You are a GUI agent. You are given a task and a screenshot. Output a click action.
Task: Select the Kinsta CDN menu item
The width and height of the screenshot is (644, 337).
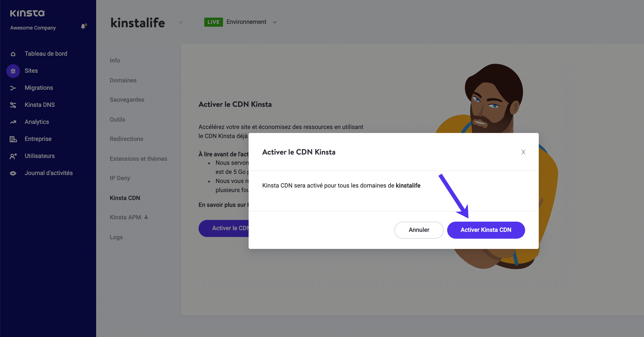[x=125, y=198]
